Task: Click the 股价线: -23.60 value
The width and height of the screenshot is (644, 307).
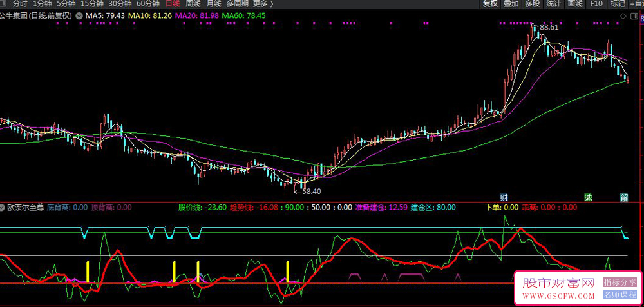Action: click(202, 208)
